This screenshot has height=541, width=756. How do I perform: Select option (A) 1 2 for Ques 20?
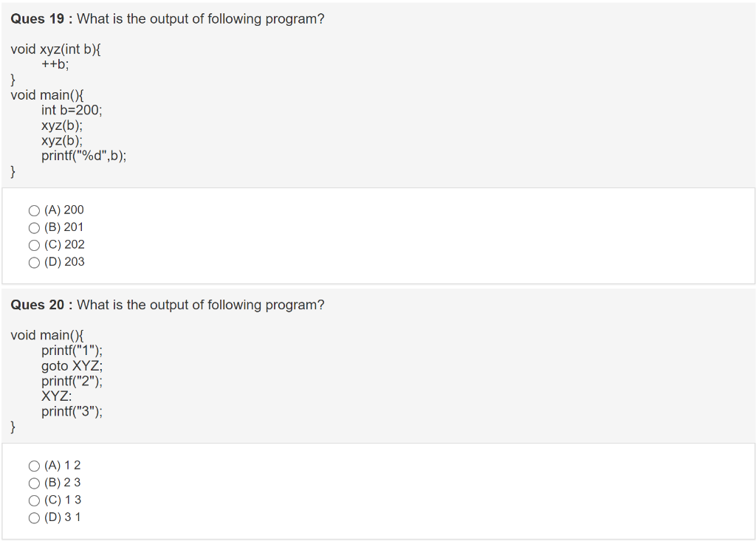point(34,465)
